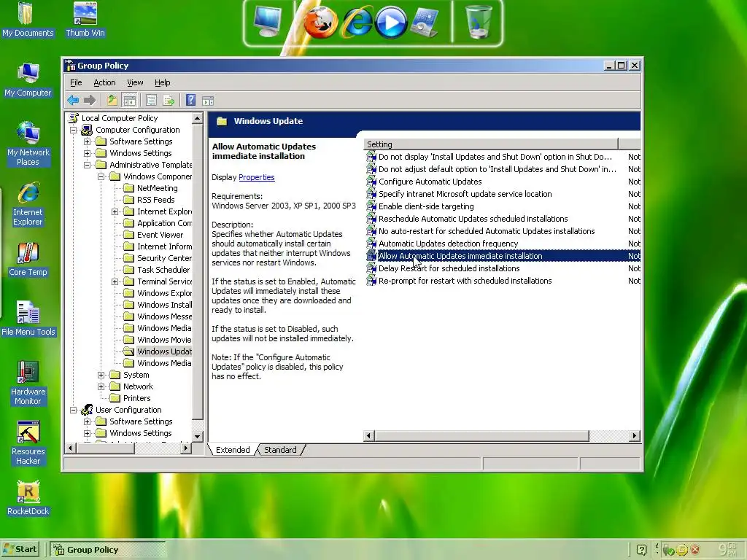This screenshot has height=560, width=747.
Task: Open My Computer desktop icon
Action: point(28,79)
